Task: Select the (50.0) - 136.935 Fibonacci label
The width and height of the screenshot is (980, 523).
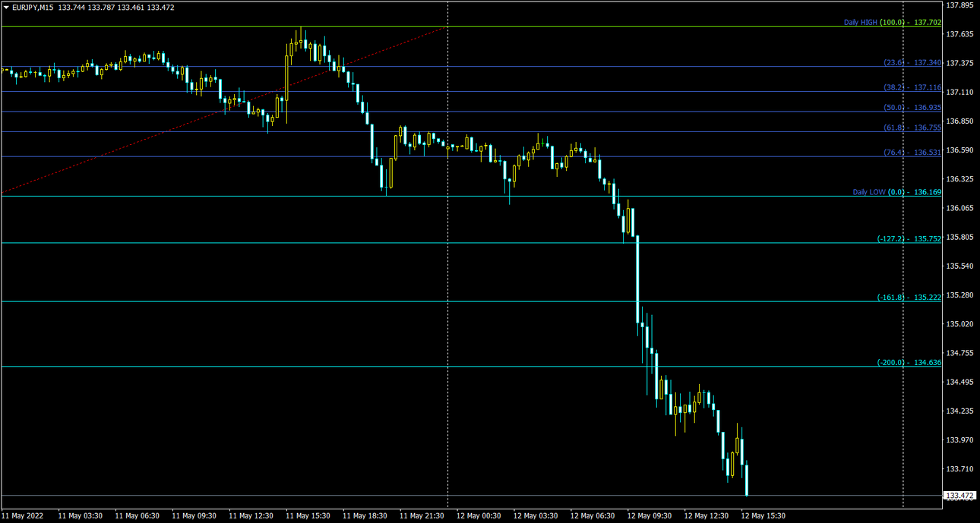Action: [912, 107]
